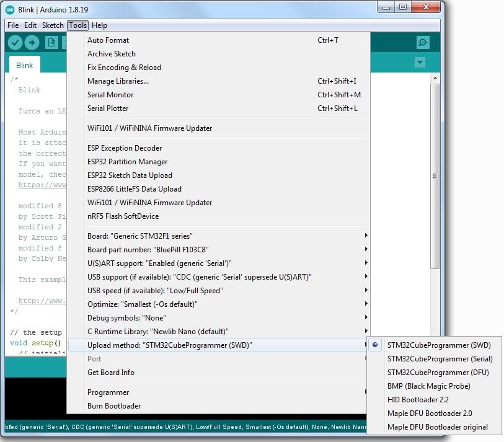This screenshot has width=504, height=442.
Task: Expand the U(S)ART support submenu
Action: (x=219, y=263)
